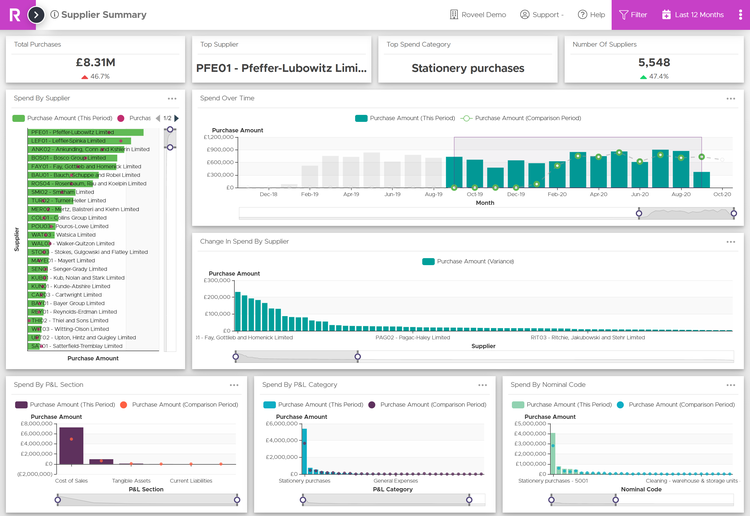The image size is (750, 516).
Task: Open the Roveel Demo company selector
Action: [x=478, y=15]
